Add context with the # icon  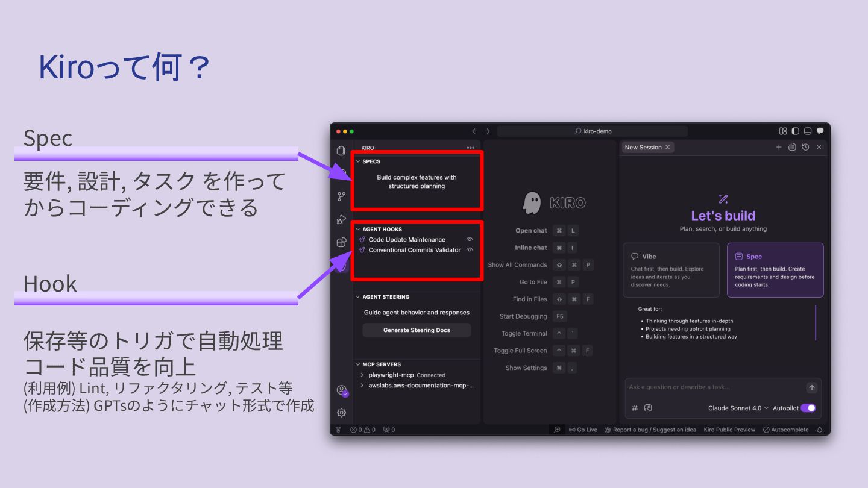[x=635, y=408]
